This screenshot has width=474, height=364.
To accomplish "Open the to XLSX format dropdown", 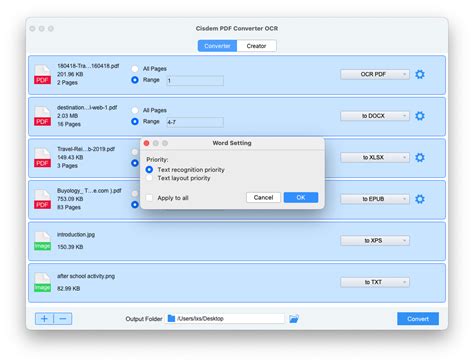I will pos(375,157).
